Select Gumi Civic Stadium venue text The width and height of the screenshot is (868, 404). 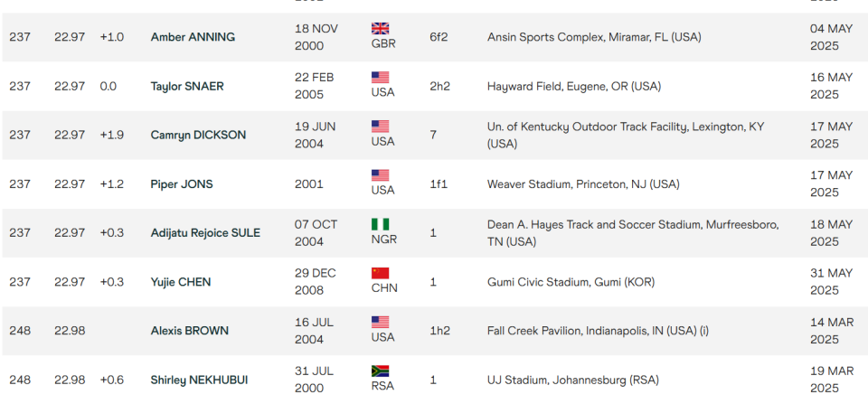(x=571, y=282)
